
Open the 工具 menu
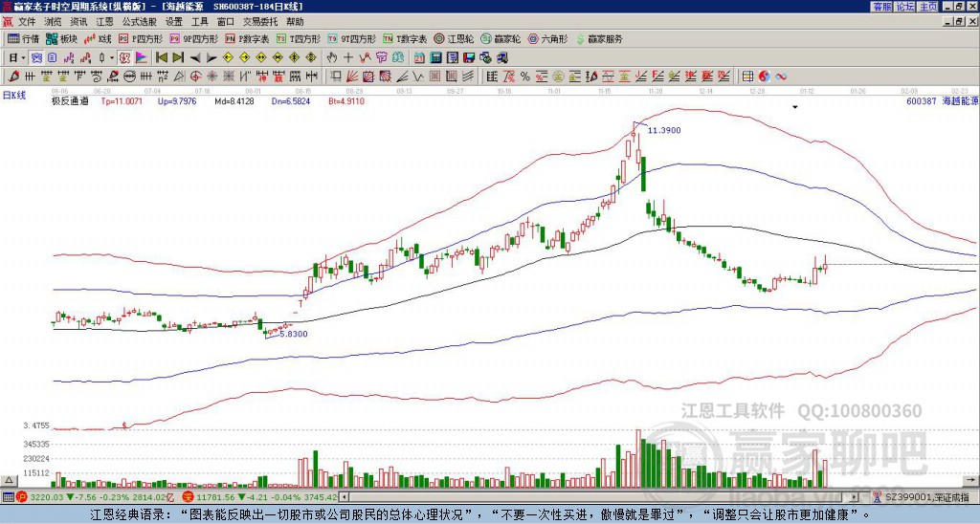click(200, 21)
